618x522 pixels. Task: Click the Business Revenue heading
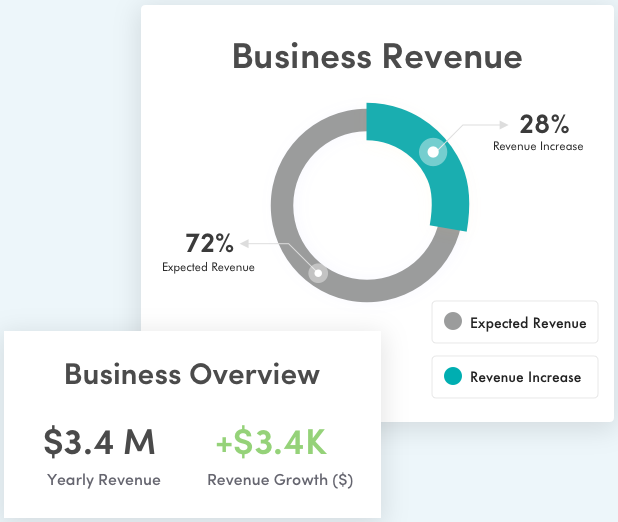click(x=377, y=56)
